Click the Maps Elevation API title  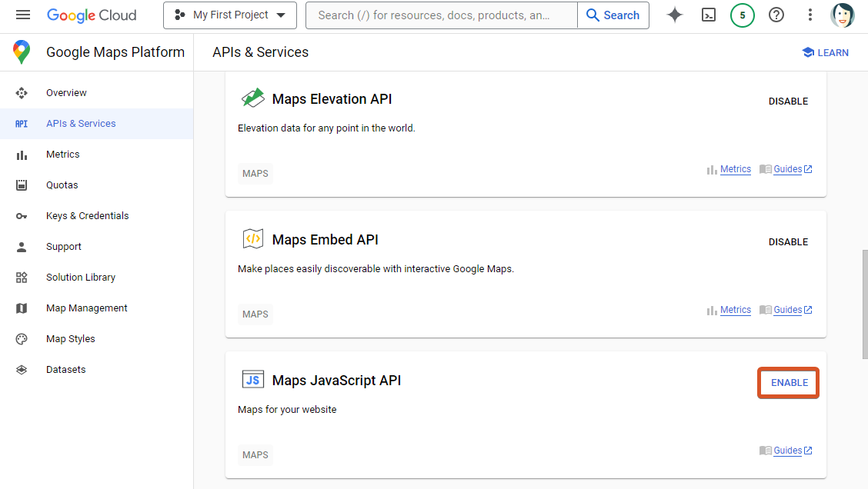pos(332,99)
